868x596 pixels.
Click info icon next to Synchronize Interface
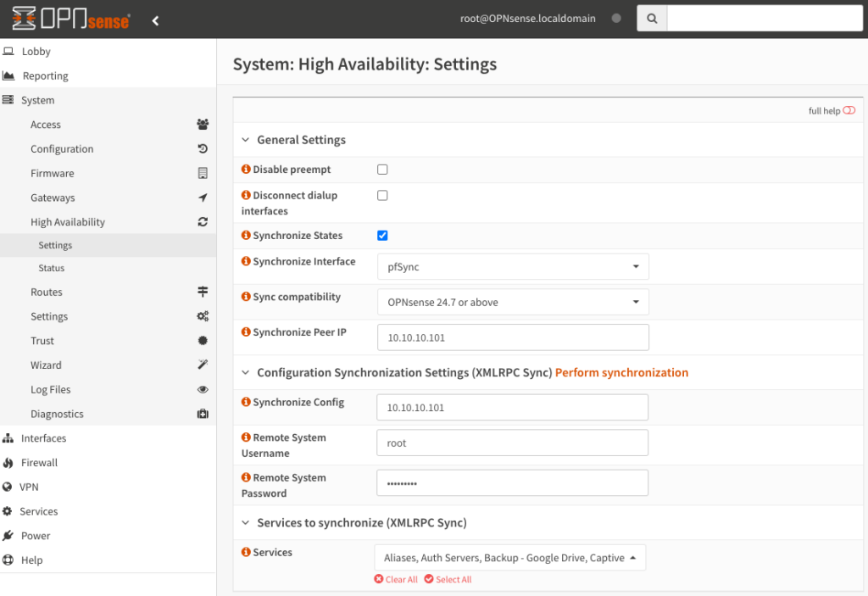coord(246,261)
